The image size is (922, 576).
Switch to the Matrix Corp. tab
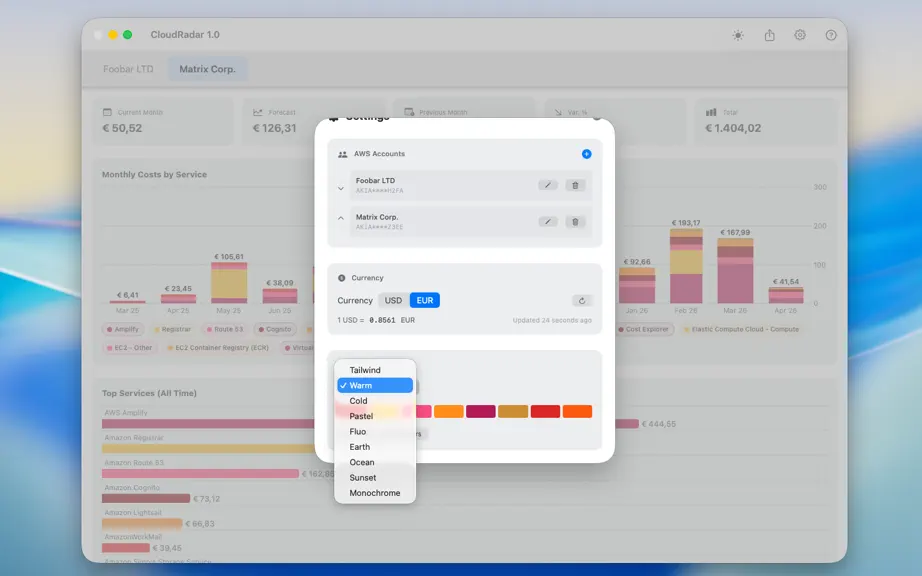click(207, 69)
